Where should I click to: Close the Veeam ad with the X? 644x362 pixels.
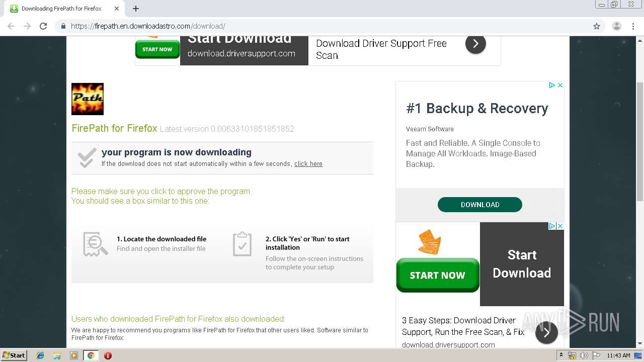[x=560, y=85]
